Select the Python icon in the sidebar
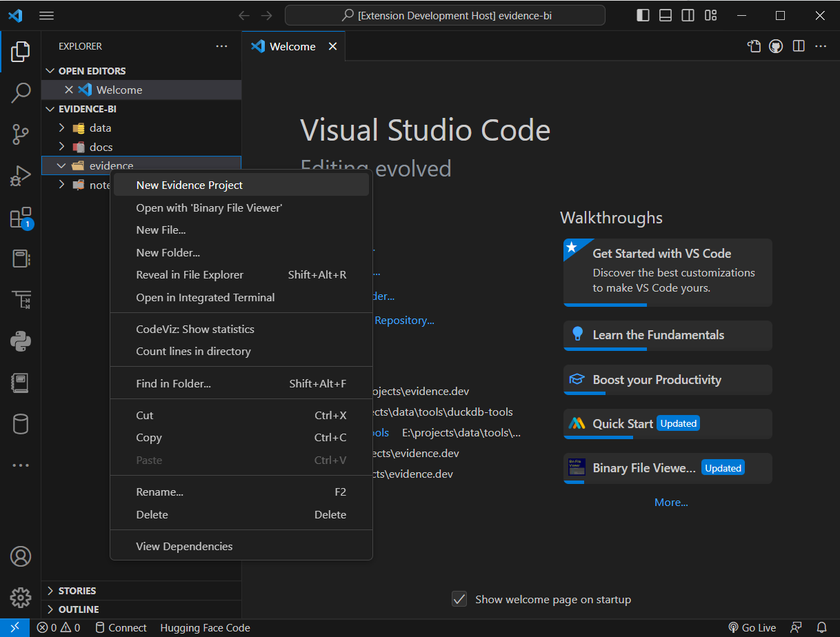The width and height of the screenshot is (840, 637). click(x=21, y=341)
